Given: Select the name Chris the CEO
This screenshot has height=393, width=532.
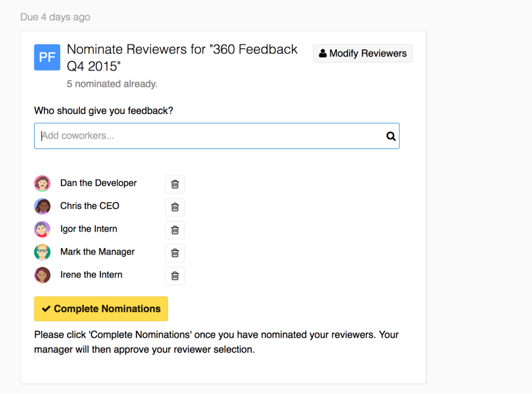Looking at the screenshot, I should point(89,206).
